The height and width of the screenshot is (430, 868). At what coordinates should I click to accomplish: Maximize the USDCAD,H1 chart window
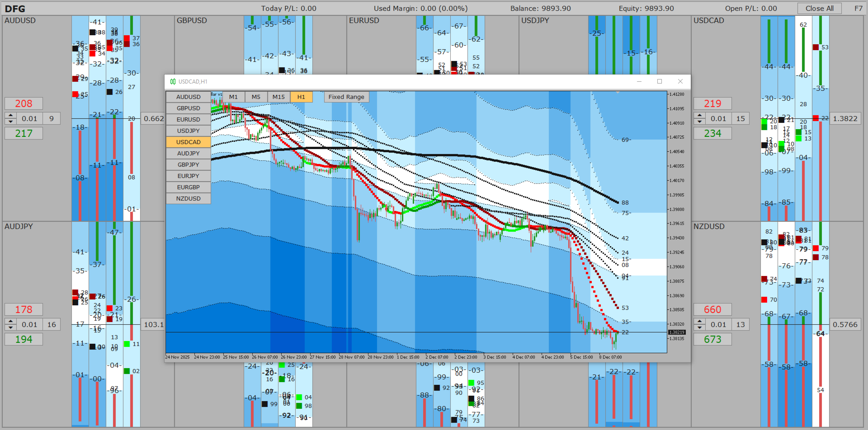[660, 81]
